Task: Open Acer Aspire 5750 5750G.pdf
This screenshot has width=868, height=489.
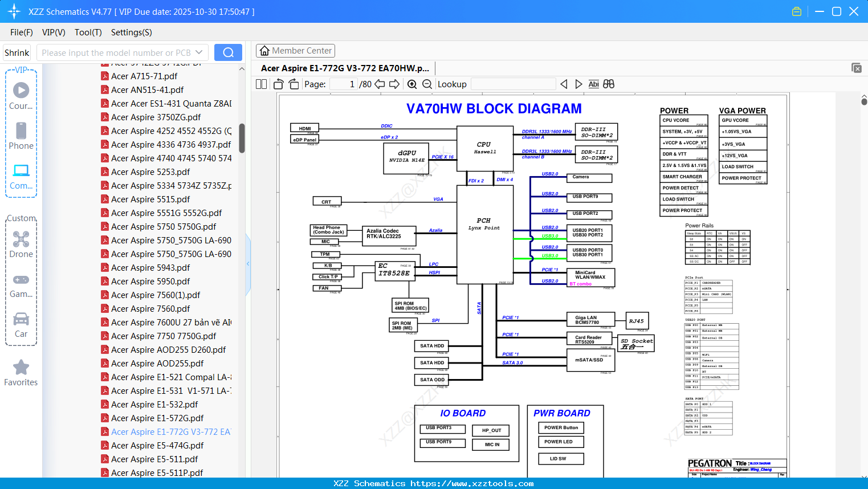Action: pyautogui.click(x=164, y=226)
